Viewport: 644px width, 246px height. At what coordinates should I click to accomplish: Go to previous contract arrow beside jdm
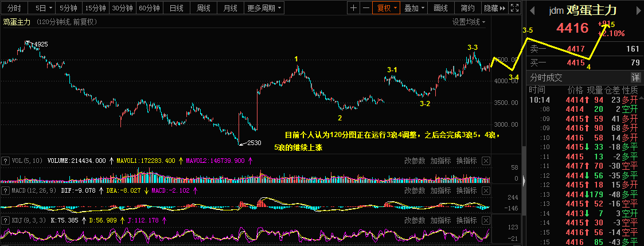[531, 10]
